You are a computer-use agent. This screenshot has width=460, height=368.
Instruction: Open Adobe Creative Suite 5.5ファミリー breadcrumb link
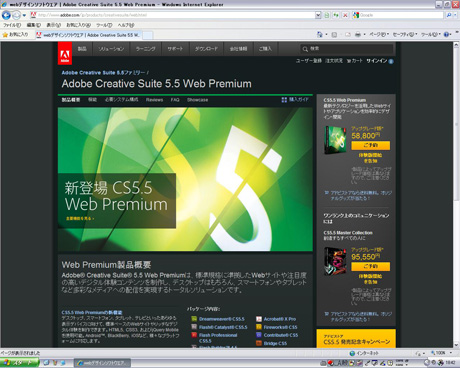(x=103, y=73)
